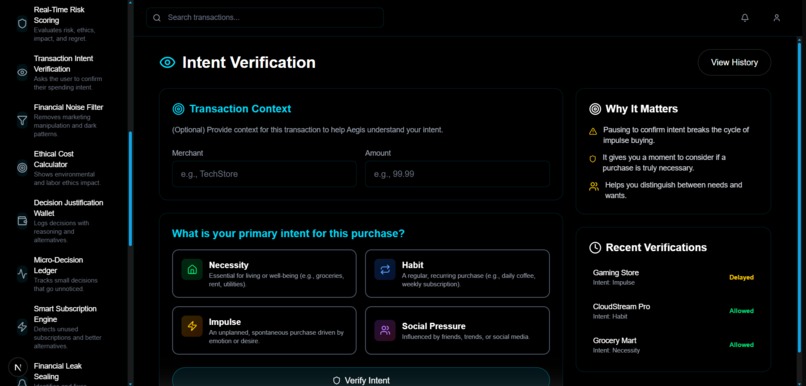Click the clock icon beside Recent Verifications
Image resolution: width=806 pixels, height=386 pixels.
[x=595, y=248]
